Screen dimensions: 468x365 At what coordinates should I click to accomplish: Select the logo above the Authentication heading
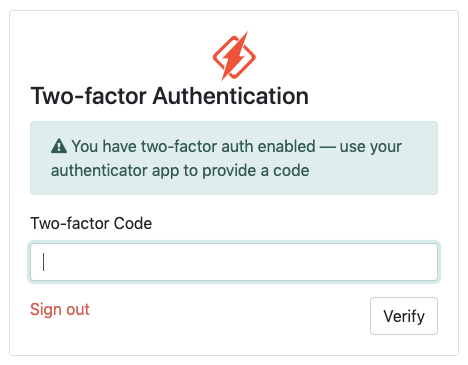[234, 56]
